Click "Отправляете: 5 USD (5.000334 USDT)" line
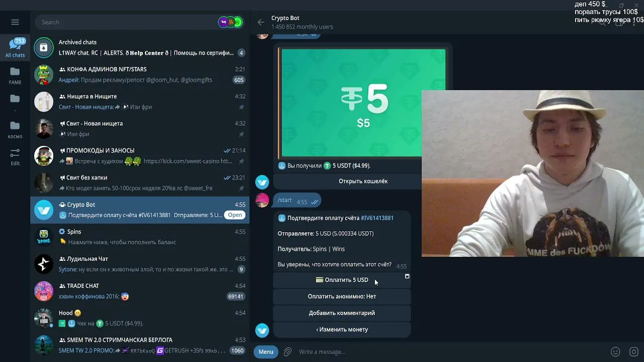This screenshot has width=644, height=362. coord(326,233)
